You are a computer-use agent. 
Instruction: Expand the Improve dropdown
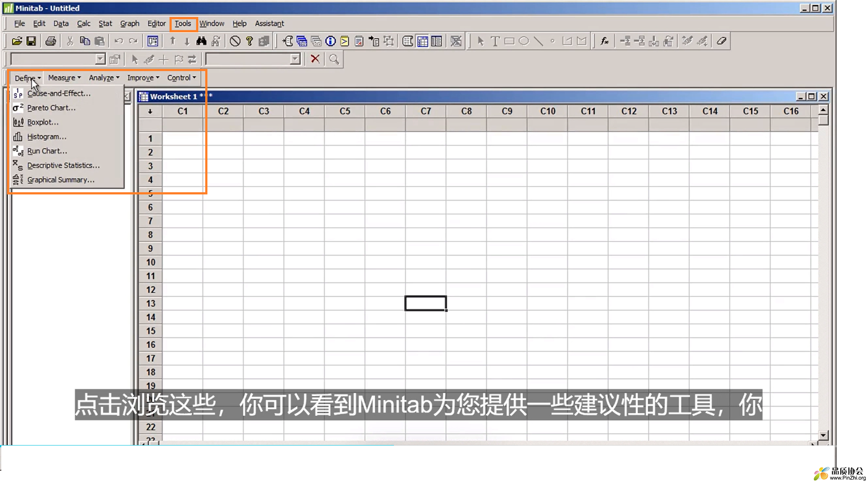[143, 78]
